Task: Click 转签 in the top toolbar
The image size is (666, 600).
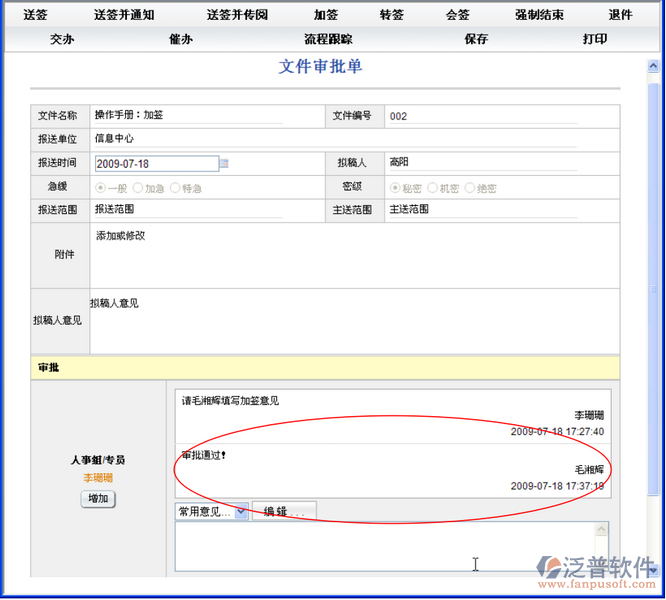Action: [392, 15]
